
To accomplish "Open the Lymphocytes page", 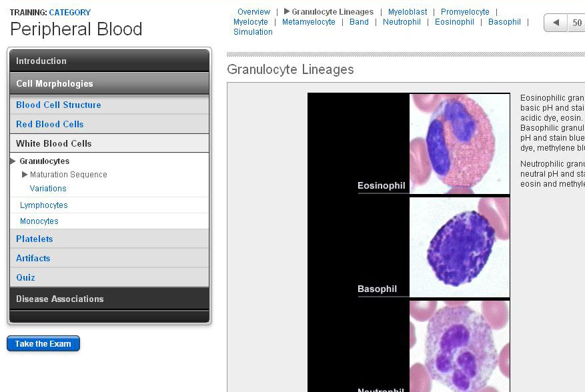I will tap(44, 205).
